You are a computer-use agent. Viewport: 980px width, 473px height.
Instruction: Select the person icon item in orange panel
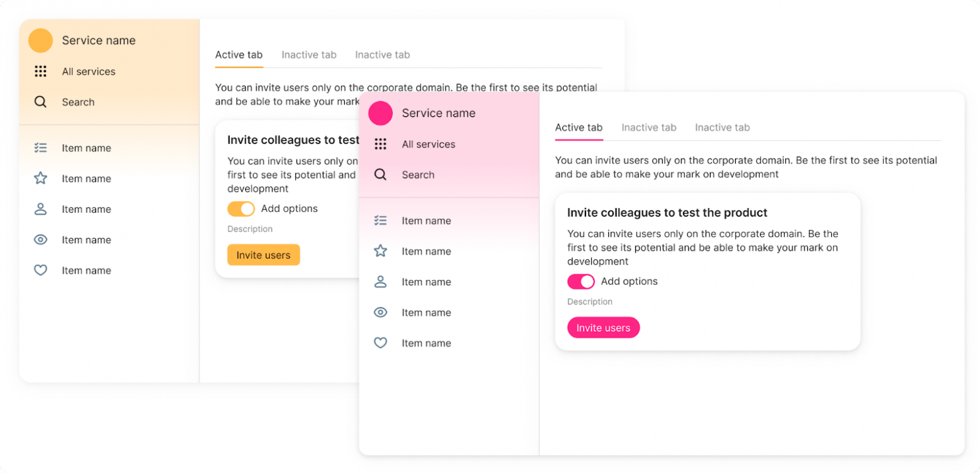[40, 209]
